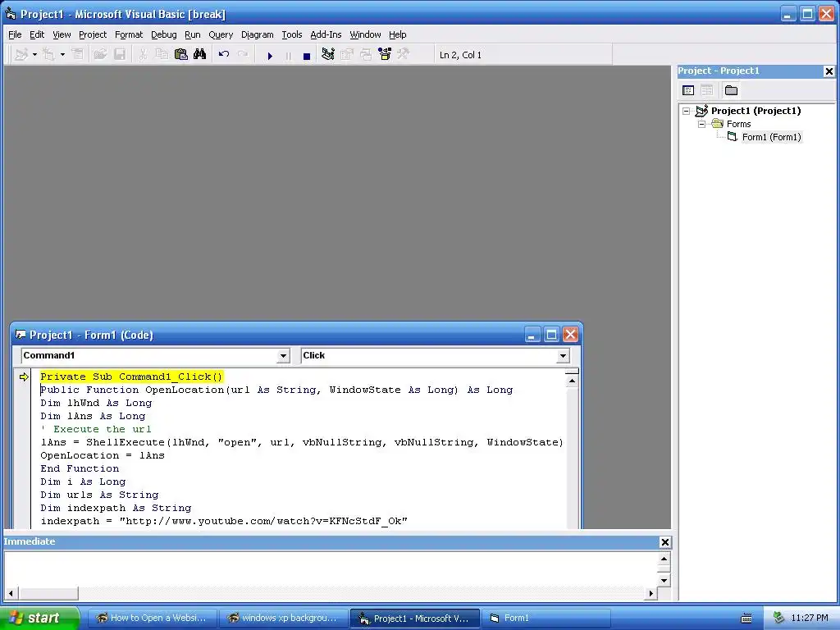Open the Form Layout Window icon
The height and width of the screenshot is (630, 840).
click(366, 55)
